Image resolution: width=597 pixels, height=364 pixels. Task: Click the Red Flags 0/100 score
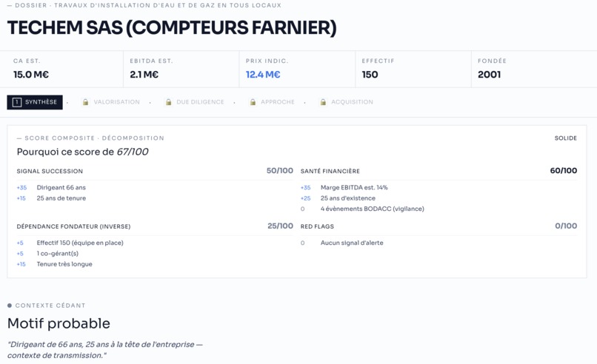[566, 226]
